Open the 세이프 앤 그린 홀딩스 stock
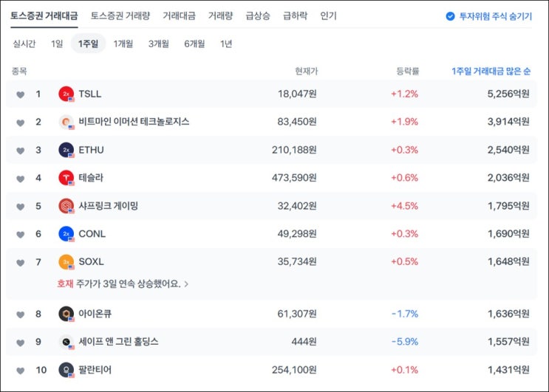549x392 pixels. pyautogui.click(x=118, y=342)
